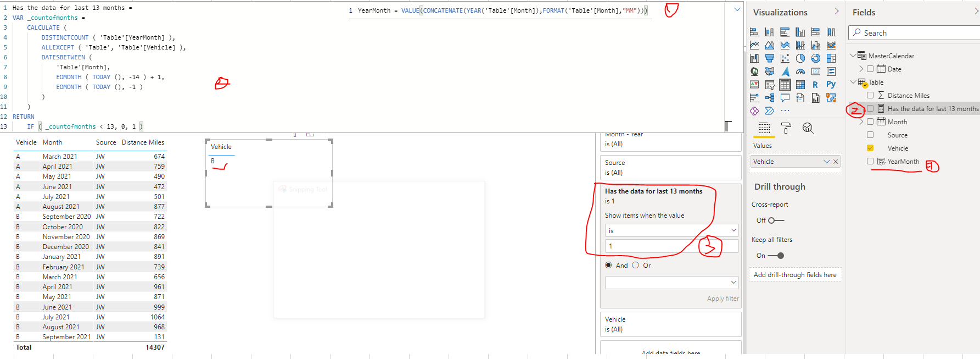Select the Matrix visual

tap(800, 85)
